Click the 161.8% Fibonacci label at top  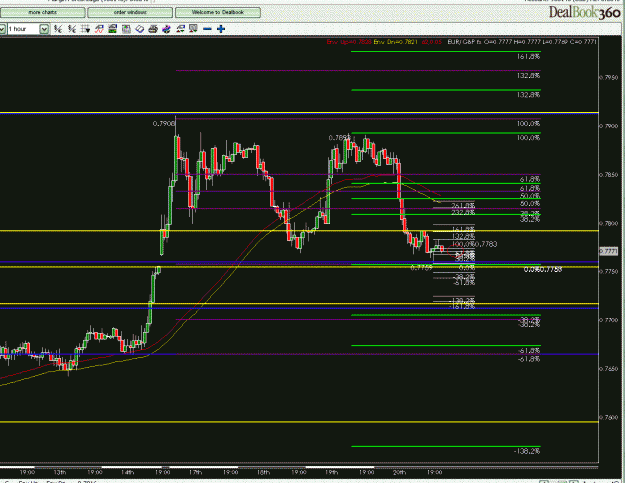coord(528,57)
